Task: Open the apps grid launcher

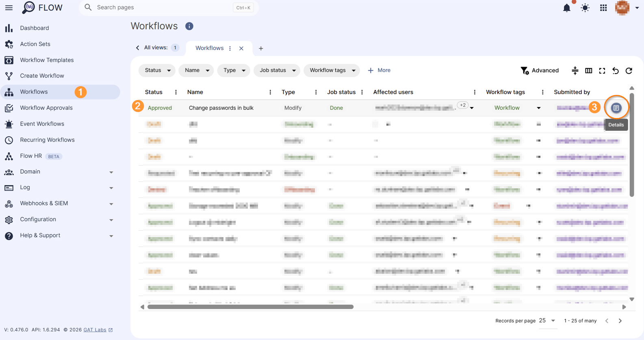Action: tap(603, 8)
